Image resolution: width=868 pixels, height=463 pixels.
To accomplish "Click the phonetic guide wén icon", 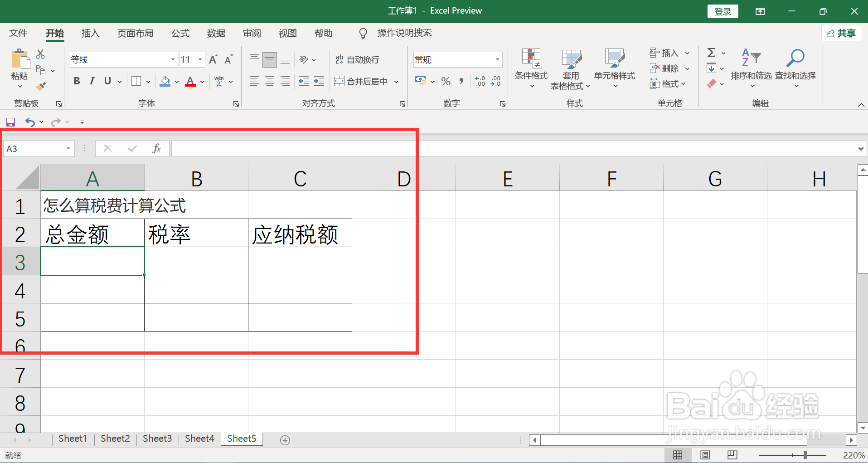I will click(x=219, y=81).
